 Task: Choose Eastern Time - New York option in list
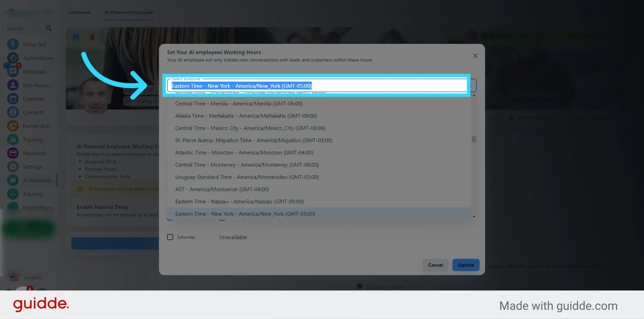pos(319,214)
